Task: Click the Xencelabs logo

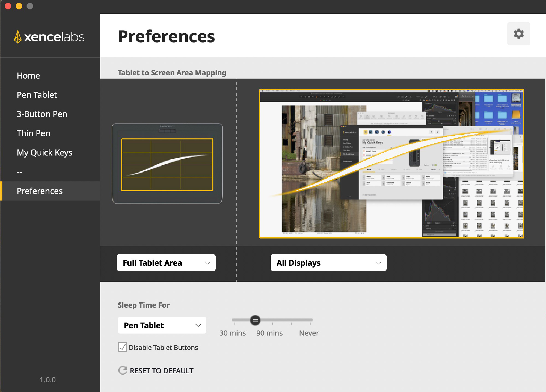Action: 49,37
